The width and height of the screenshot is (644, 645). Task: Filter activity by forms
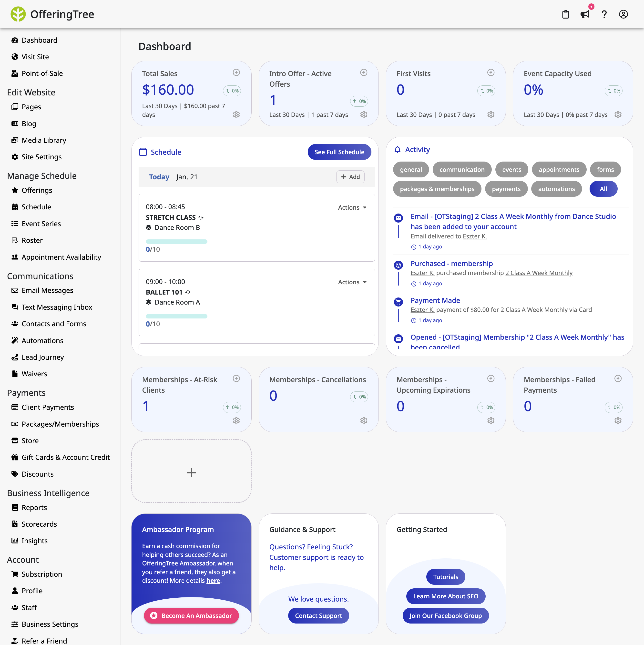point(605,170)
